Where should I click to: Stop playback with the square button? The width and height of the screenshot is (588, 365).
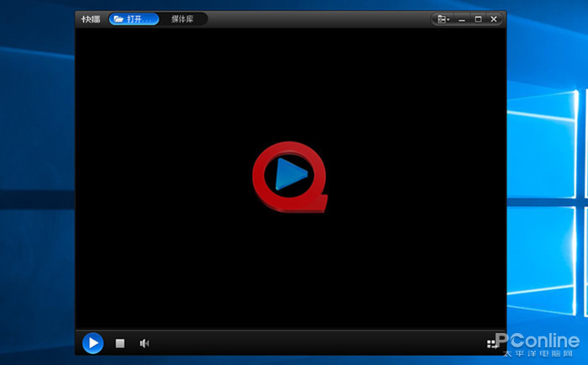120,343
